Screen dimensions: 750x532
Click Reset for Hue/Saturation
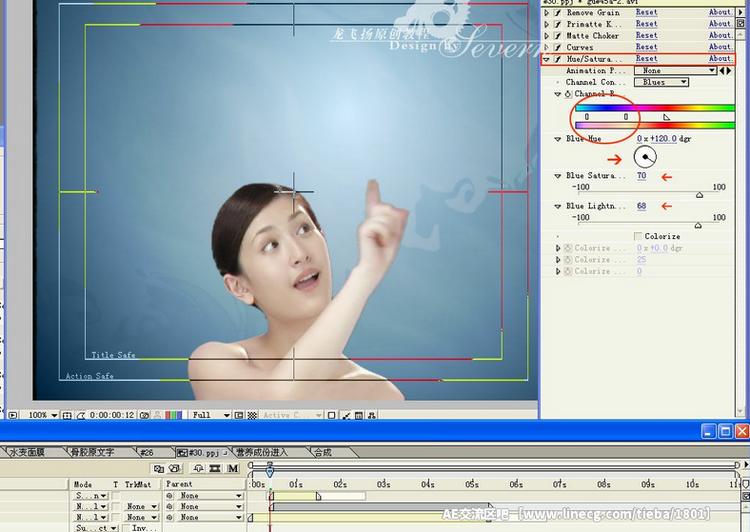[646, 58]
